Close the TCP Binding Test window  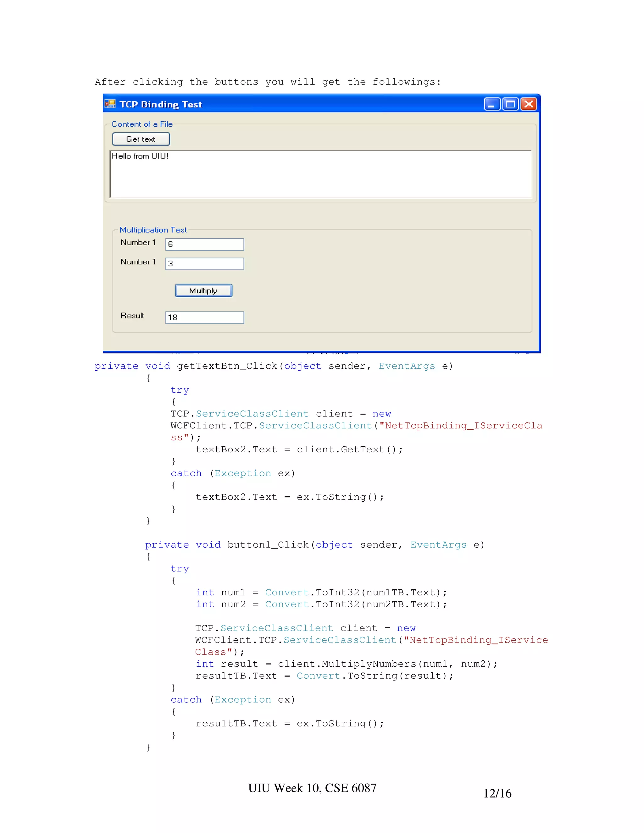click(528, 104)
